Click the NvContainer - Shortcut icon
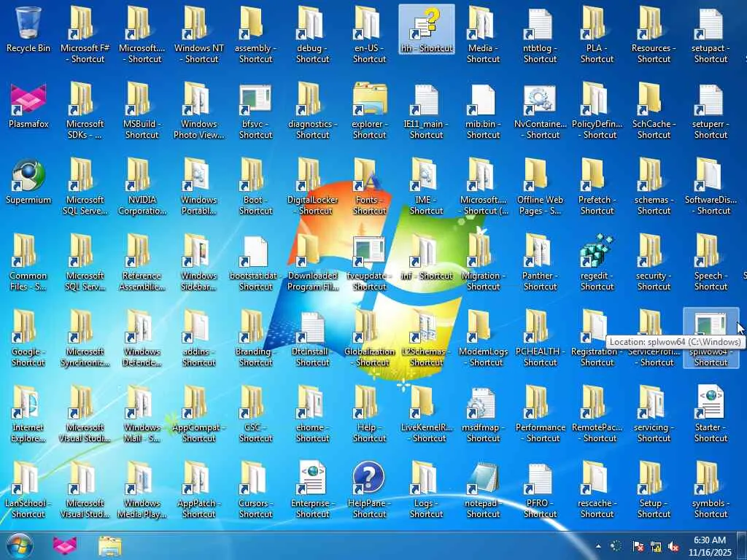The height and width of the screenshot is (560, 747). (x=541, y=111)
